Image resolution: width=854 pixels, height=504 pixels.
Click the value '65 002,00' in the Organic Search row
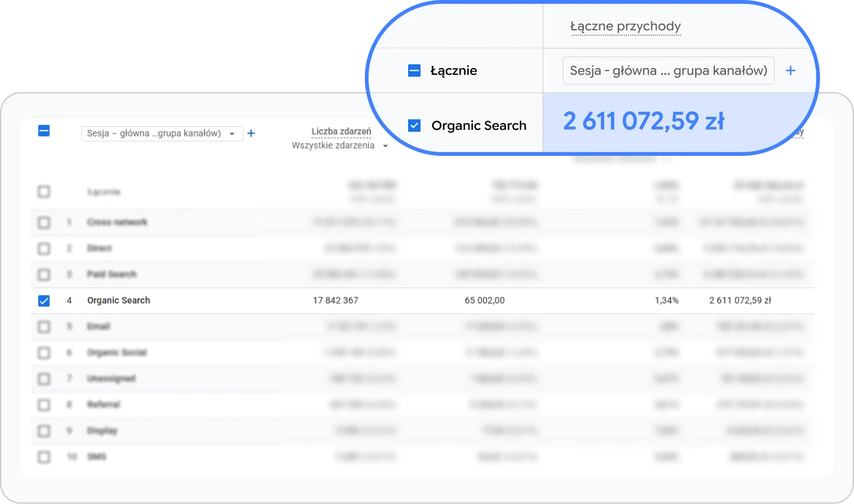[485, 301]
